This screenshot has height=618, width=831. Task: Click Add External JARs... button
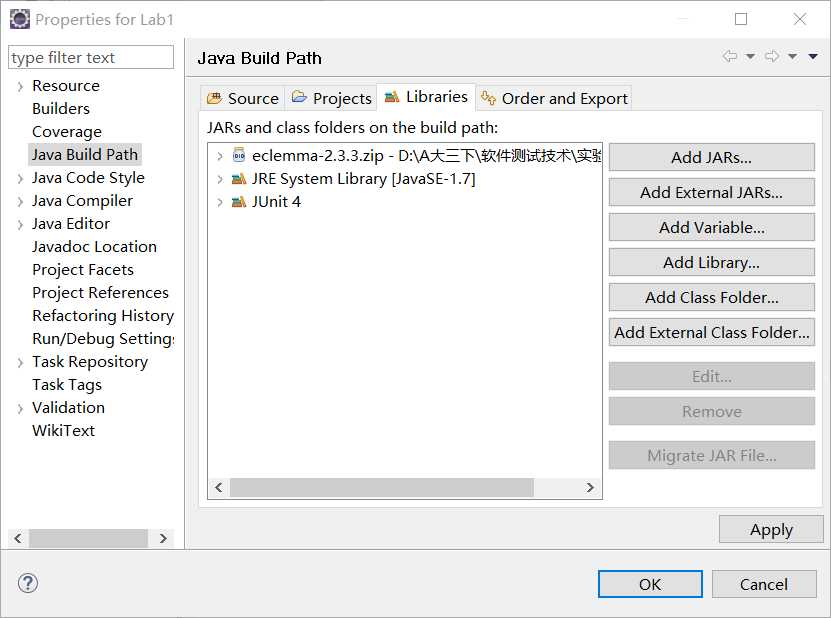tap(711, 192)
